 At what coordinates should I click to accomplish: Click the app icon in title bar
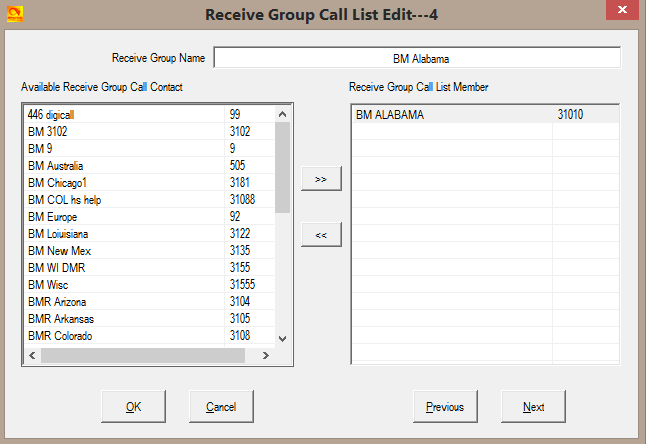pyautogui.click(x=15, y=15)
